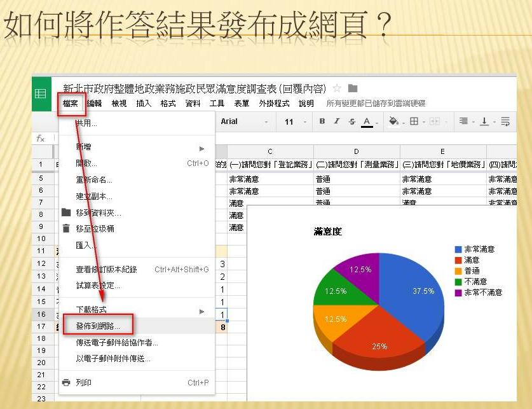
Task: Open the folder icon beside the title
Action: 353,88
